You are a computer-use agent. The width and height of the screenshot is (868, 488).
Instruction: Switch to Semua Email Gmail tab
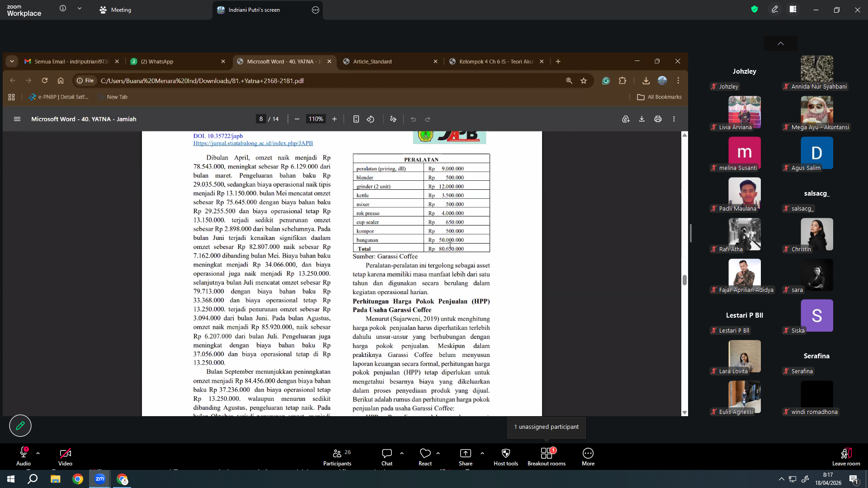point(71,61)
